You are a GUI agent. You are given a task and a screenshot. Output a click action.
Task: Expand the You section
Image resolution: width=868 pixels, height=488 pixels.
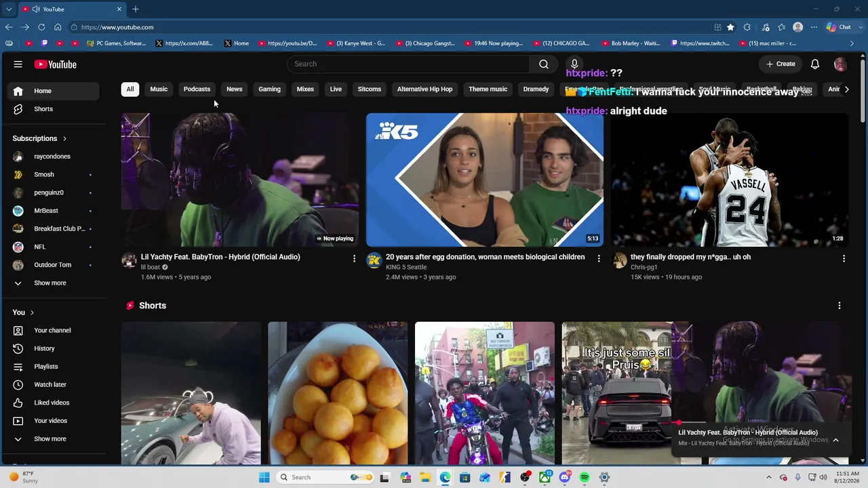(x=23, y=312)
